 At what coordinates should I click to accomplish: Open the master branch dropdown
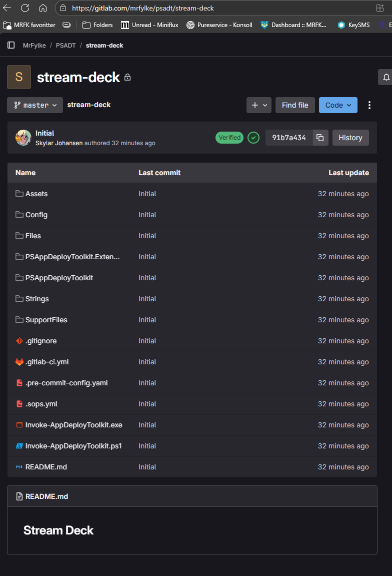point(35,105)
